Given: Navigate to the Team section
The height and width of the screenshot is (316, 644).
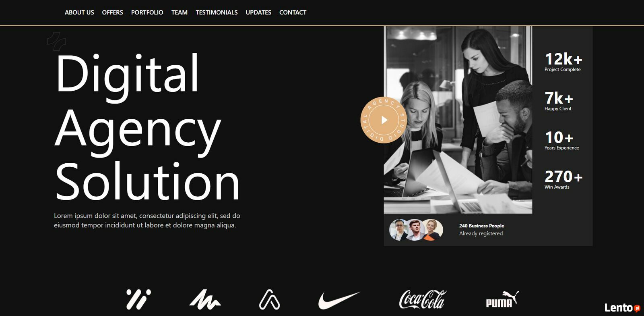Looking at the screenshot, I should 179,12.
